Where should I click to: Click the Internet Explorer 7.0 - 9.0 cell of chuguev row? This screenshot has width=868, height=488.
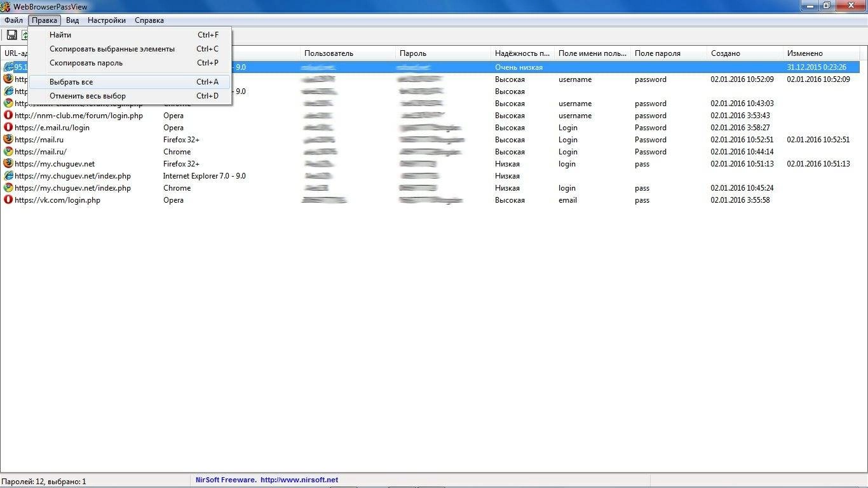pyautogui.click(x=205, y=176)
